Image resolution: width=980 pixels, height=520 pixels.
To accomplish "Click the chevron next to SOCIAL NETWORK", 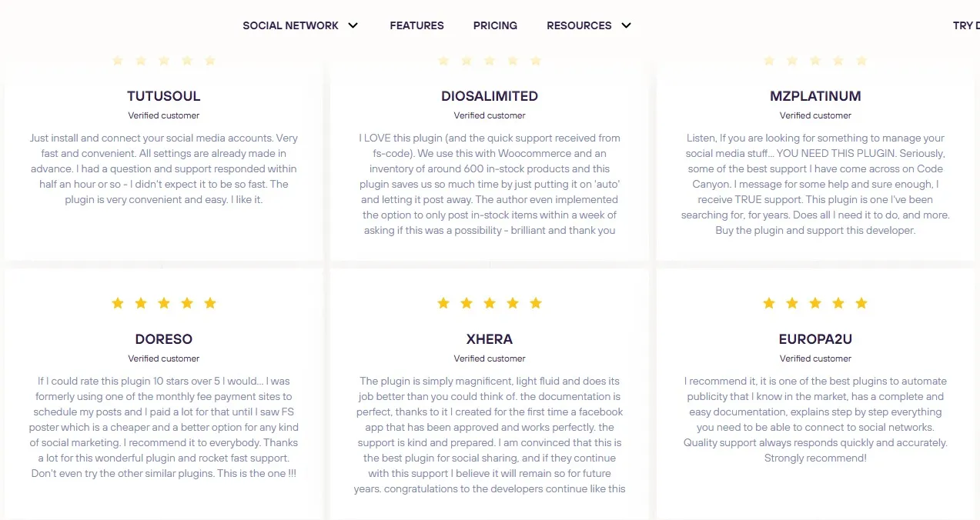I will [353, 25].
